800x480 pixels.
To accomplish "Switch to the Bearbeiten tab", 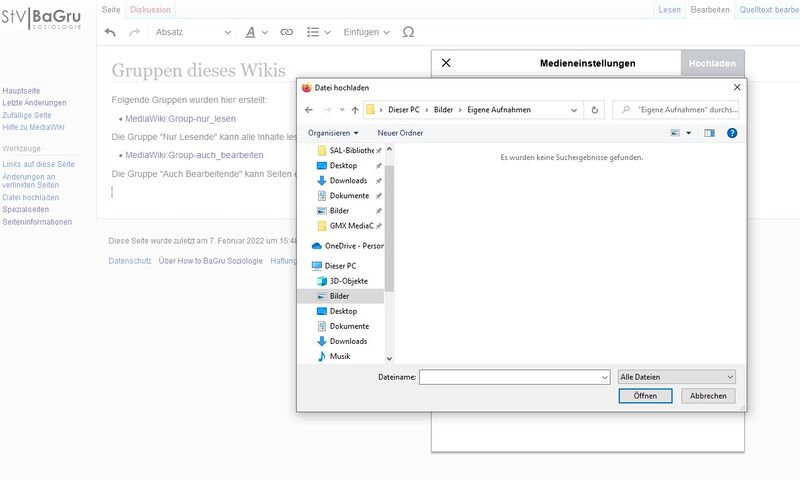I will pyautogui.click(x=710, y=10).
